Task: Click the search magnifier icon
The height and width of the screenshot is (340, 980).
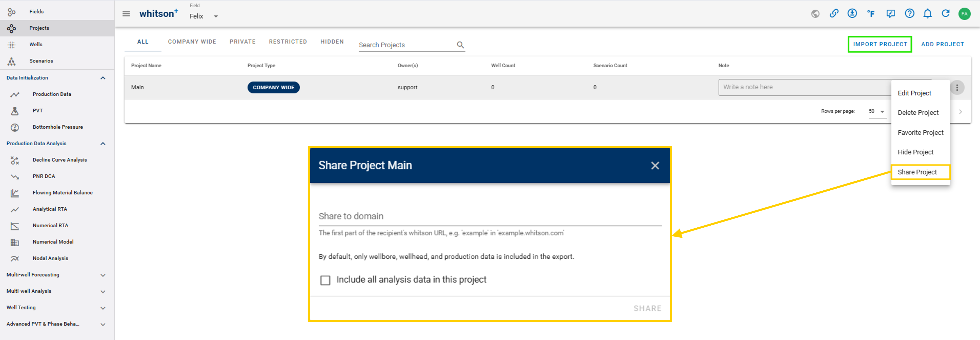Action: click(x=460, y=45)
